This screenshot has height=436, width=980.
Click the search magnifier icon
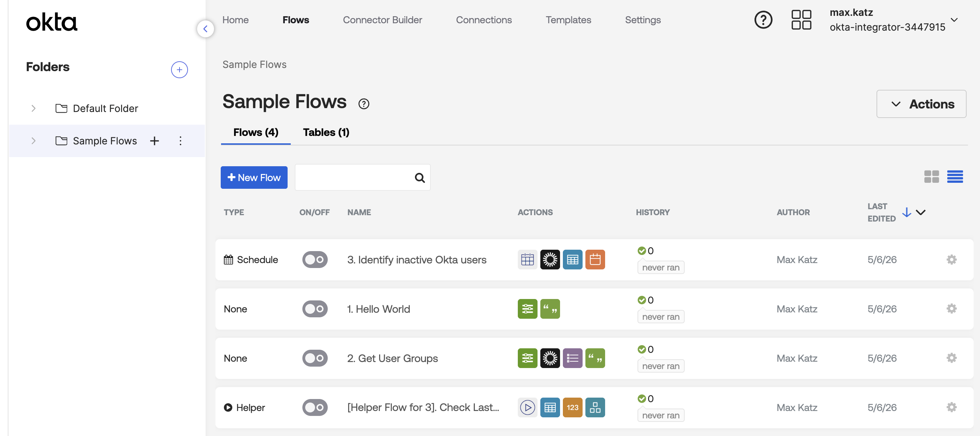tap(420, 177)
